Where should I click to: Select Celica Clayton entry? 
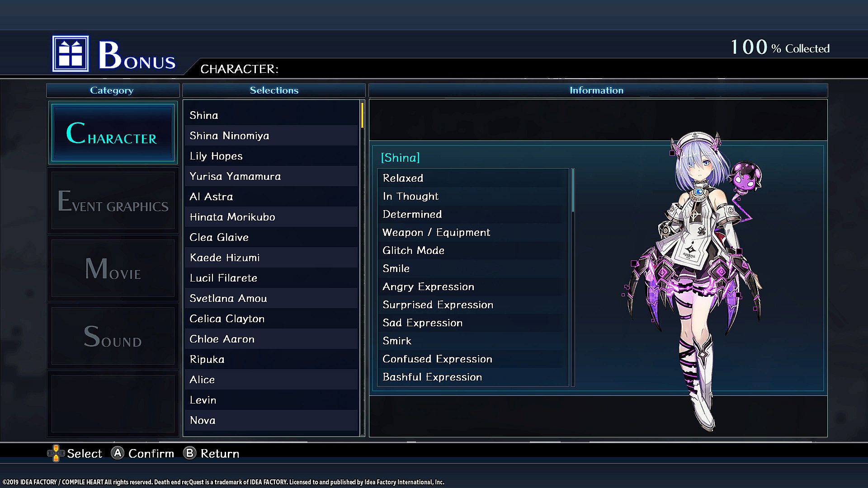[x=271, y=319]
